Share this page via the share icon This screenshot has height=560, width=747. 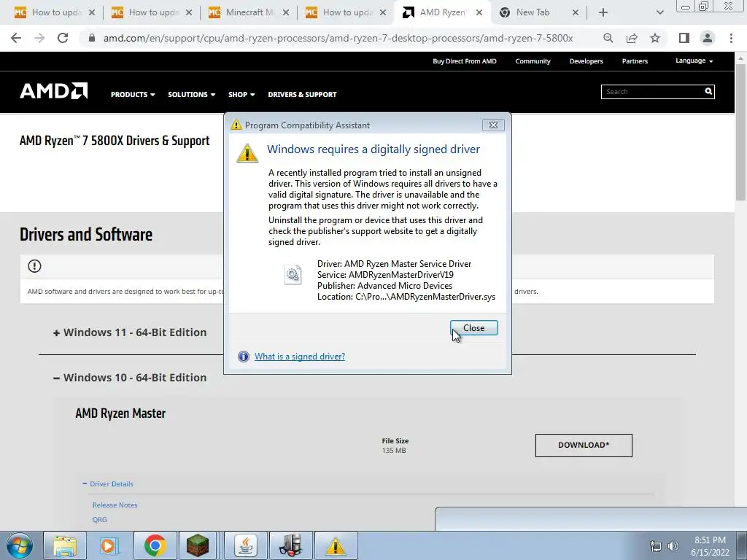pyautogui.click(x=632, y=38)
